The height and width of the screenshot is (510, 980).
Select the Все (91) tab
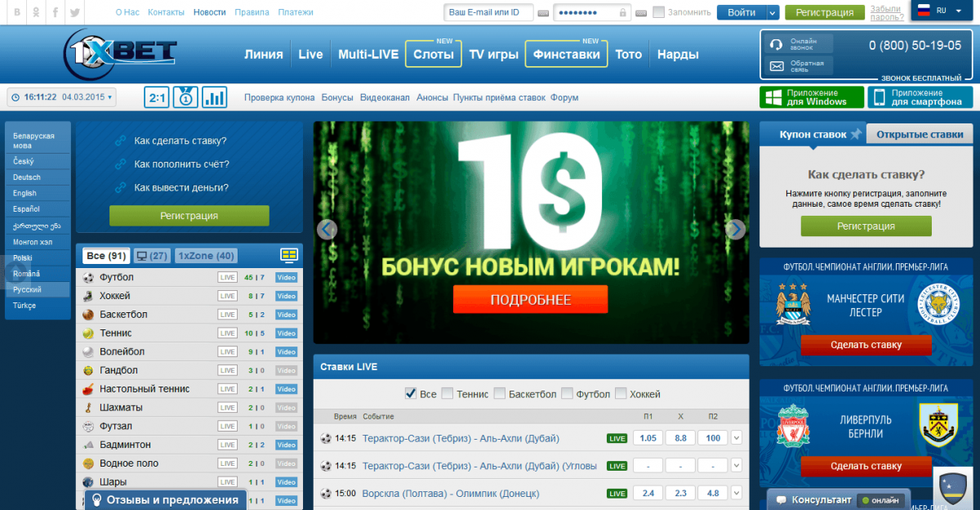[x=106, y=256]
